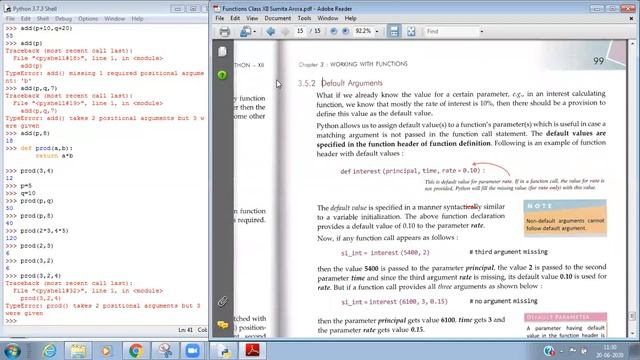Screen dimensions: 640x360
Task: Switch to Python IDLE taskbar button
Action: point(224,351)
